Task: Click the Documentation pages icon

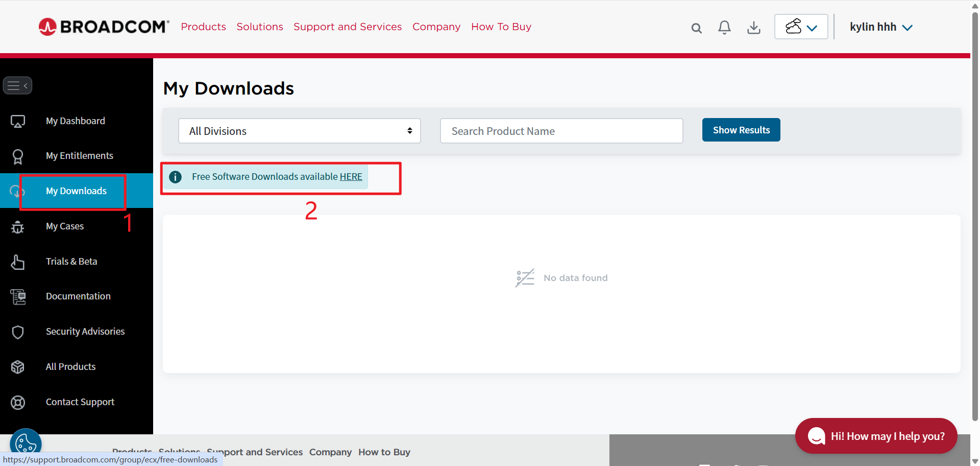Action: pyautogui.click(x=18, y=297)
